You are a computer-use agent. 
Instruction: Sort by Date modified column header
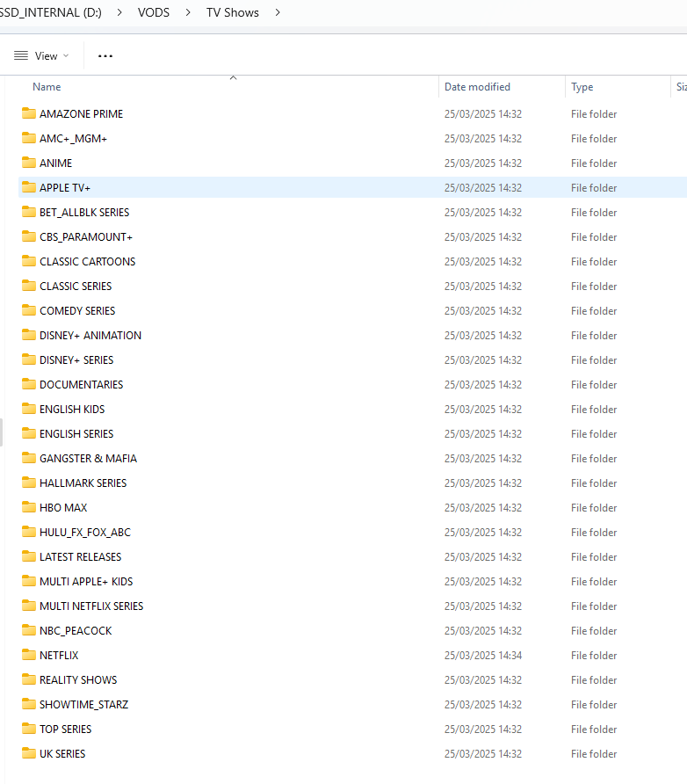click(477, 87)
